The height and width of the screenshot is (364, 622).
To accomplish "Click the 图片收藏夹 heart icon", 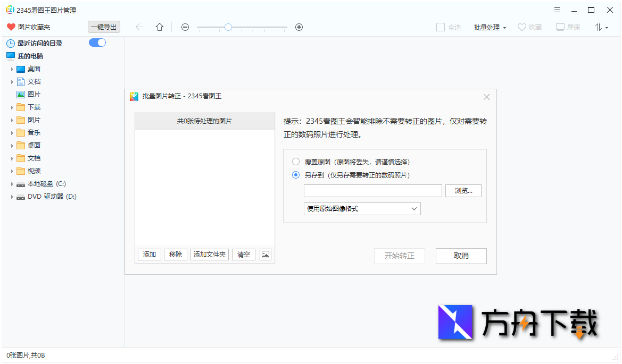I will (x=11, y=27).
